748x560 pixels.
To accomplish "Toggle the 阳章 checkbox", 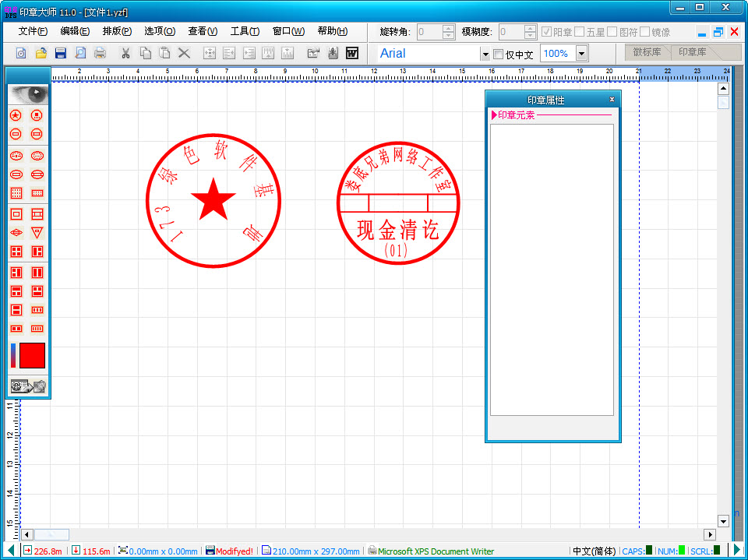I will click(547, 31).
